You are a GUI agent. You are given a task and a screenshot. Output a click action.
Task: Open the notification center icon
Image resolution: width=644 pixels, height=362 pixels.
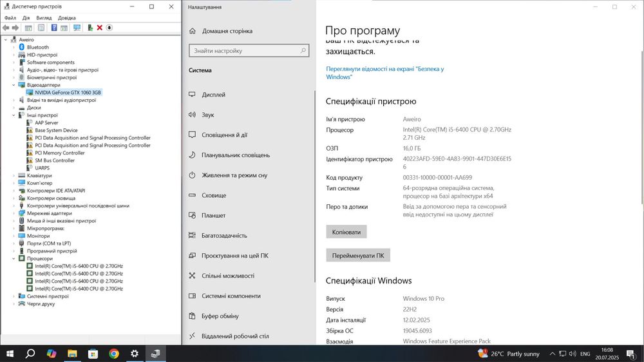coord(631,354)
